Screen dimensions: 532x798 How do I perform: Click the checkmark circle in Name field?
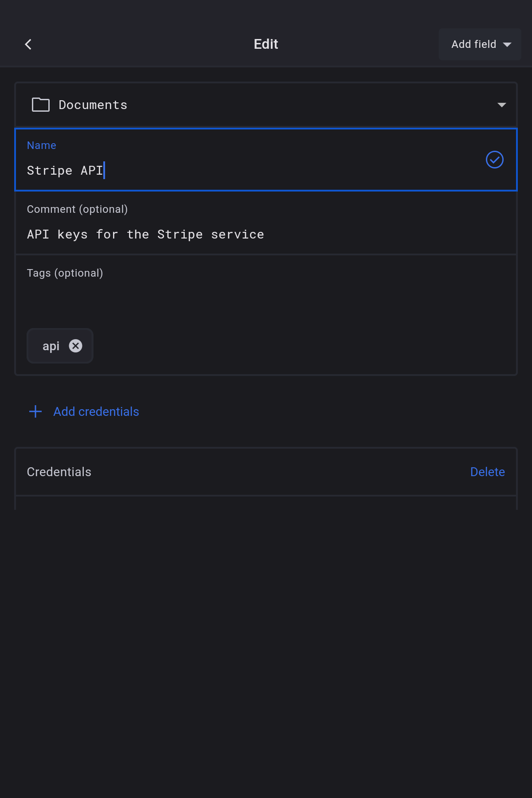[x=494, y=160]
